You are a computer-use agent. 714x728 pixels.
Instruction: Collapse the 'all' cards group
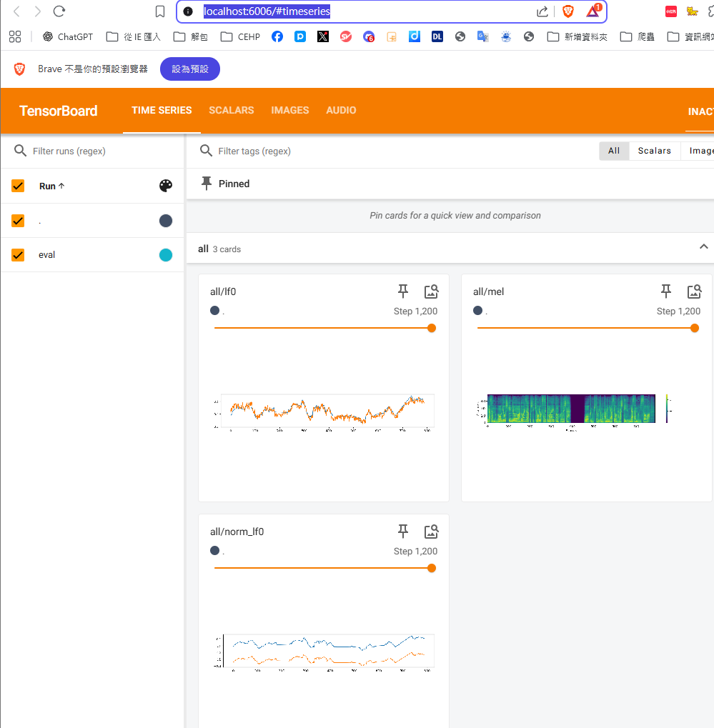tap(703, 246)
